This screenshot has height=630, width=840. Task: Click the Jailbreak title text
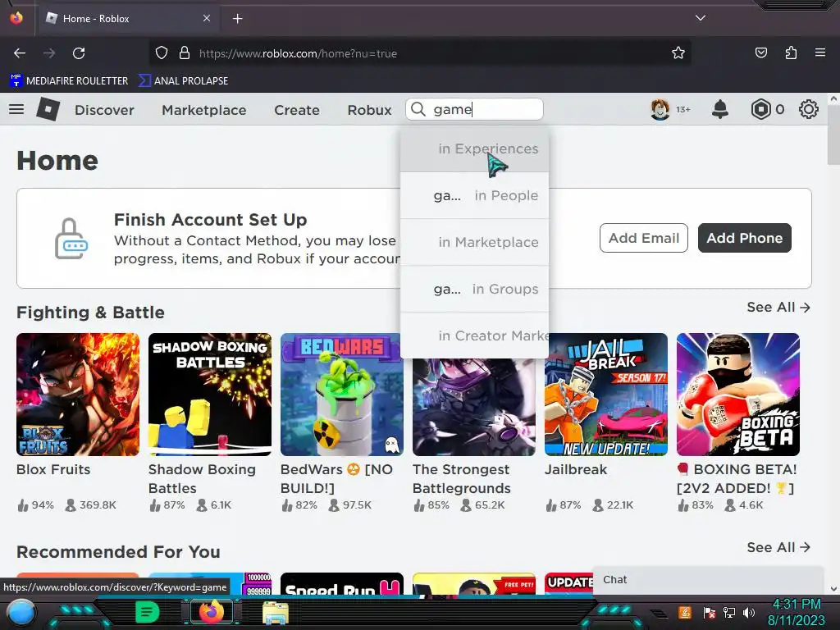coord(576,470)
